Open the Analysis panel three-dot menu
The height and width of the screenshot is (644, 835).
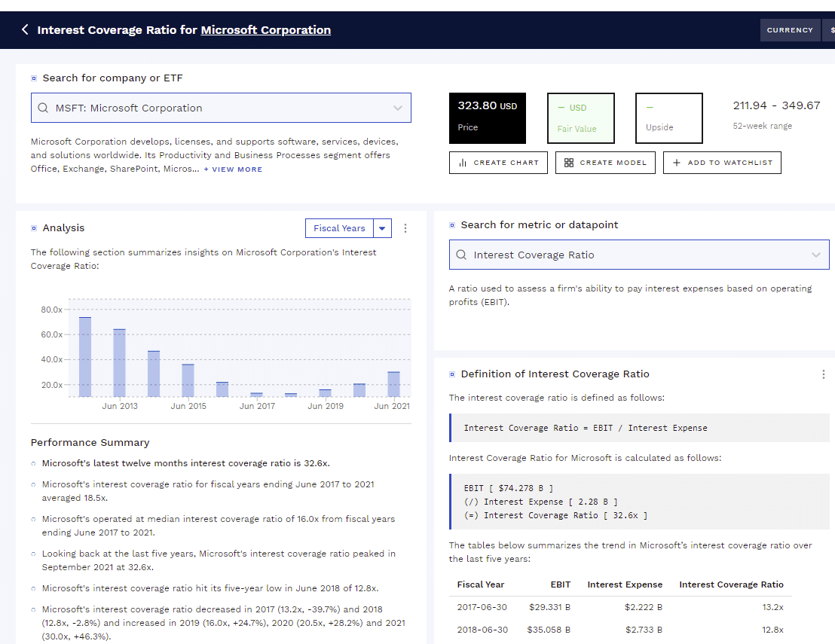[405, 228]
